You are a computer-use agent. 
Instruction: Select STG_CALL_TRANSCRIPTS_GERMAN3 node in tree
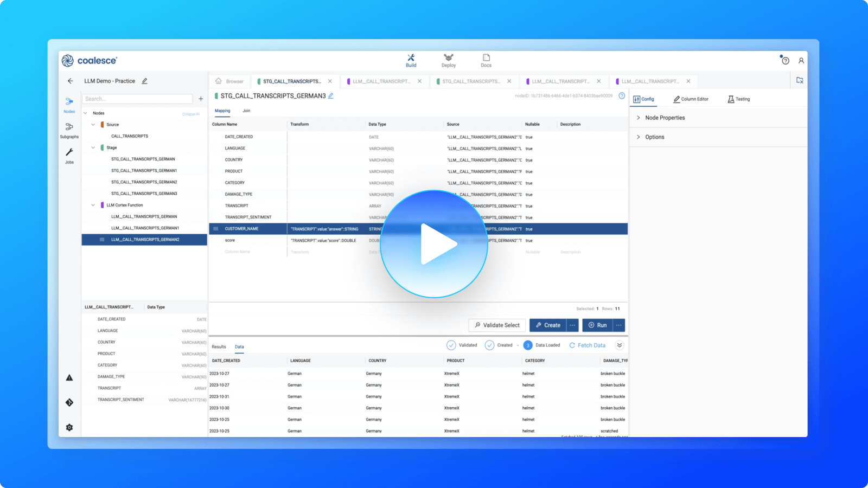tap(144, 194)
